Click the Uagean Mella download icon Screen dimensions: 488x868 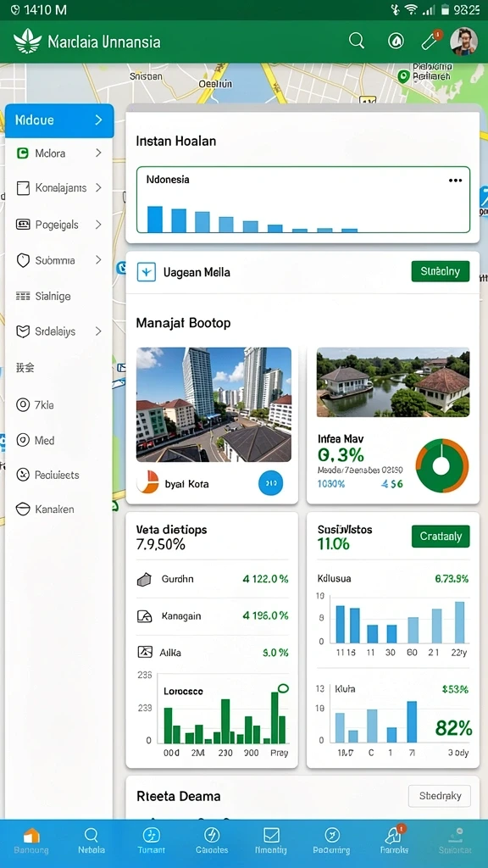[146, 272]
